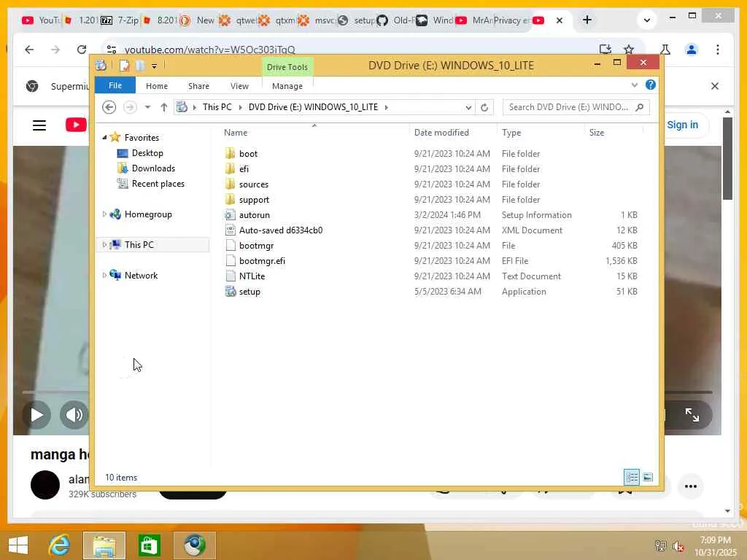Screen dimensions: 747x560
Task: Select the bootmgr.efi file
Action: [262, 260]
